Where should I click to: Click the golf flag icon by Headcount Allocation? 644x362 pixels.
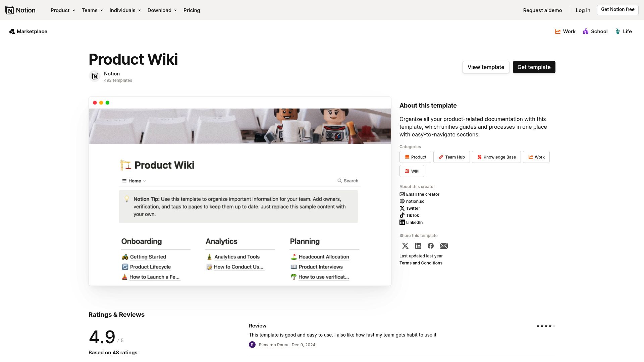(294, 257)
